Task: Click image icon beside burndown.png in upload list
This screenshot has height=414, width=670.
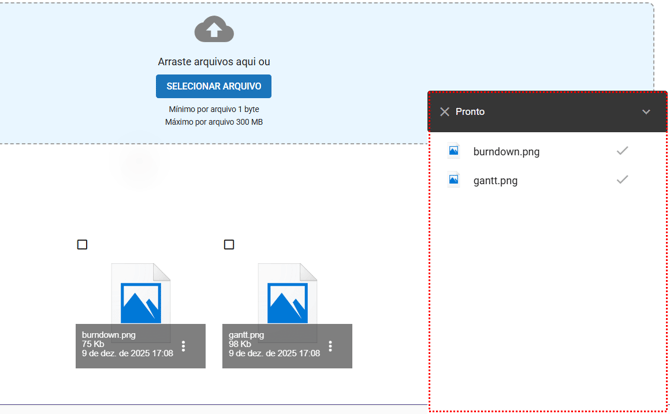Action: point(454,151)
